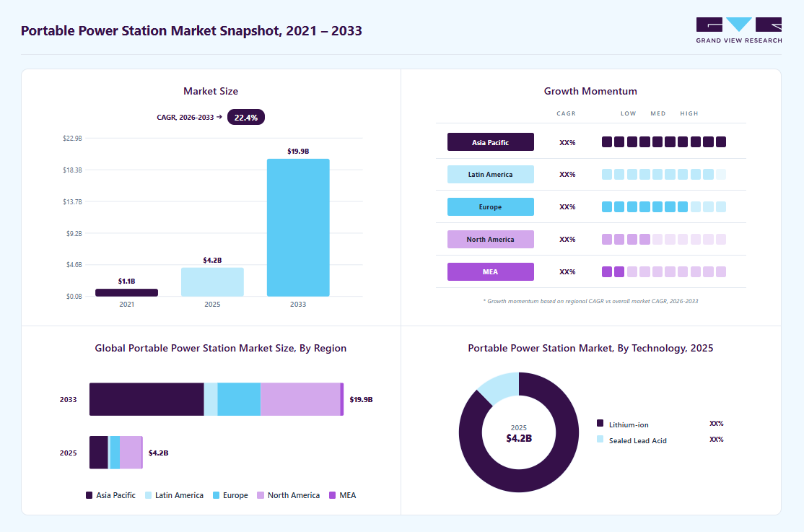The height and width of the screenshot is (532, 804).
Task: Select the 2033 market size bar
Action: [298, 228]
